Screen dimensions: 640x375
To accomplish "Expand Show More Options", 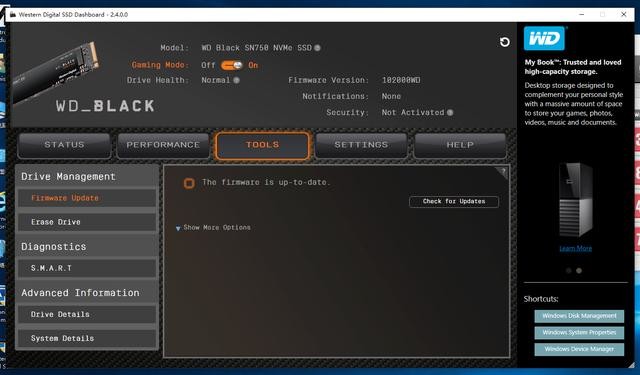I will 213,228.
